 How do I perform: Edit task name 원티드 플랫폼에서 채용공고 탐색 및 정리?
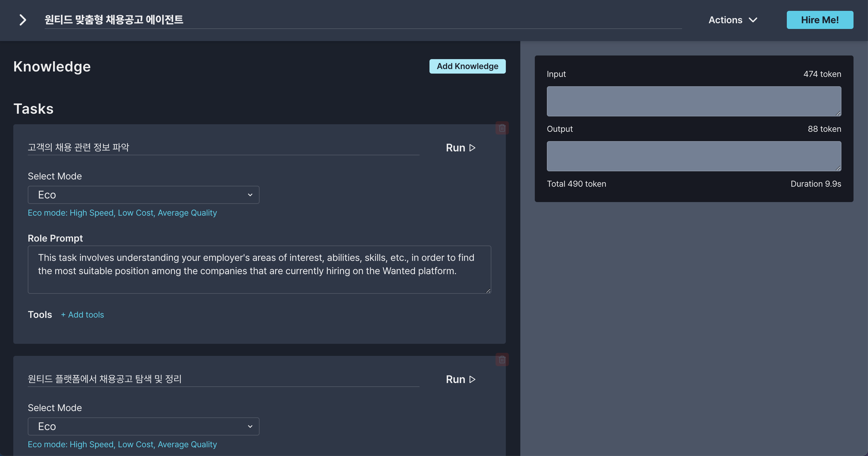223,379
